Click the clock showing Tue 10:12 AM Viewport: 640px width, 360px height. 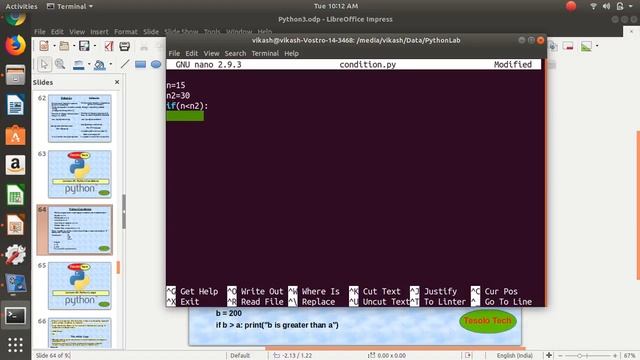pos(336,6)
